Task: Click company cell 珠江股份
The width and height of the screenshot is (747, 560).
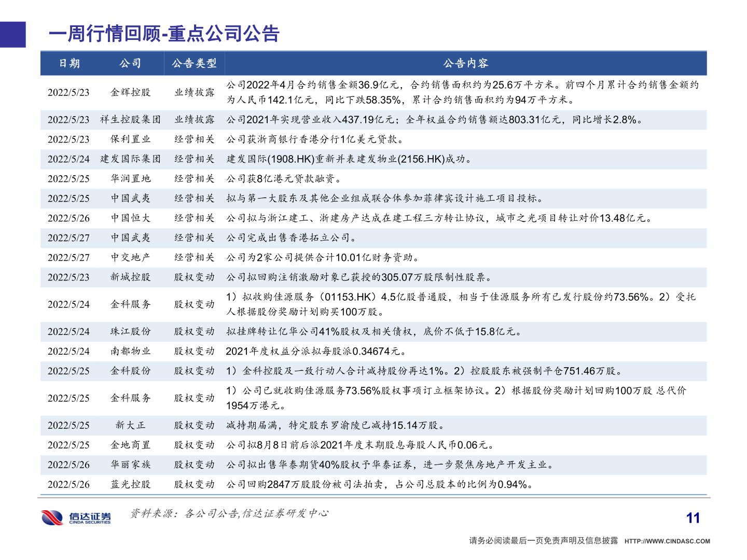Action: point(130,332)
